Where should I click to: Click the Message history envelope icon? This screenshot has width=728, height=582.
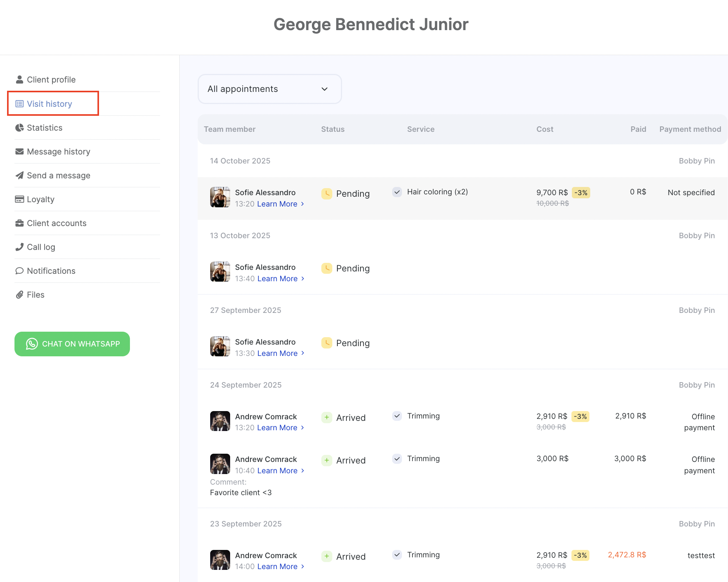pos(19,151)
